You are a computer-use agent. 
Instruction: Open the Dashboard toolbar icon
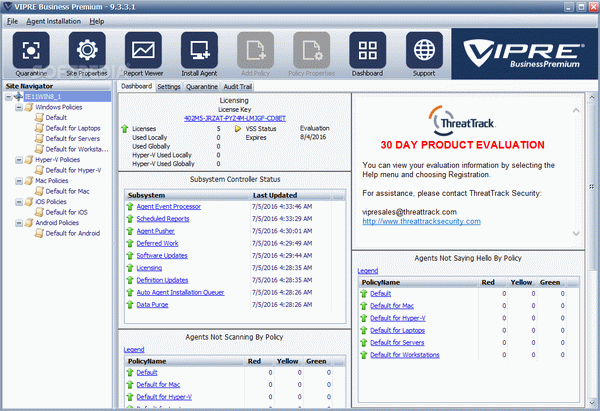[x=367, y=50]
